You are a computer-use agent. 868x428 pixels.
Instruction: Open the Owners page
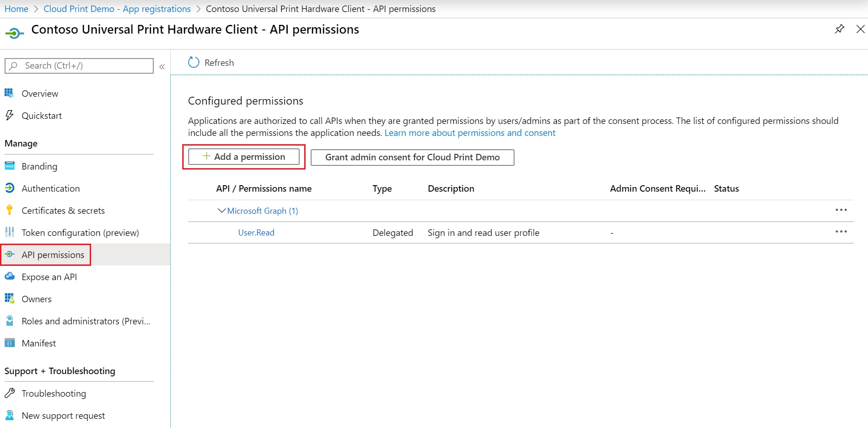(x=36, y=299)
